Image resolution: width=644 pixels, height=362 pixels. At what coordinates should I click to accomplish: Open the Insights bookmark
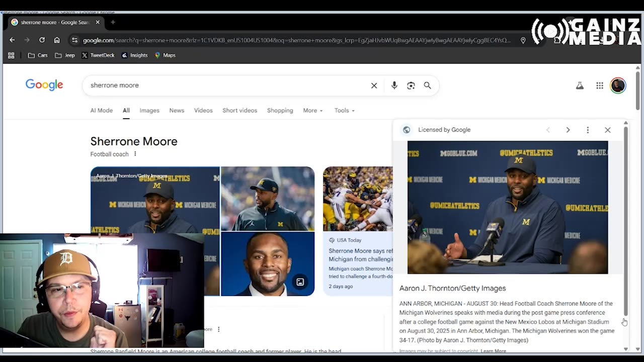(134, 55)
